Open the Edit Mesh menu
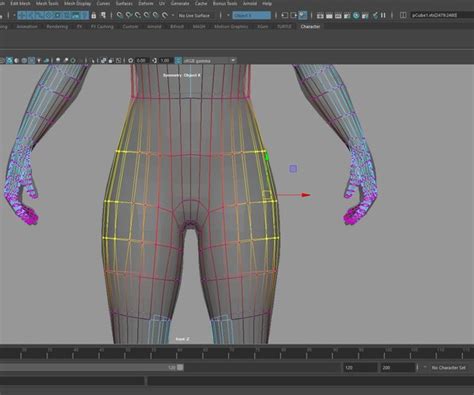Screen dimensions: 474x395 pyautogui.click(x=20, y=3)
